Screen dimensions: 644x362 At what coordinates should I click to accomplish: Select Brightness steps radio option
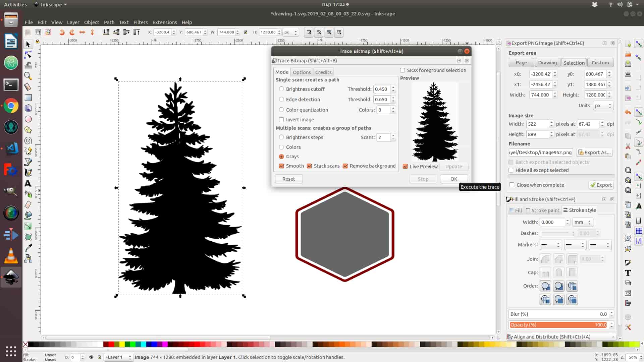(x=281, y=137)
